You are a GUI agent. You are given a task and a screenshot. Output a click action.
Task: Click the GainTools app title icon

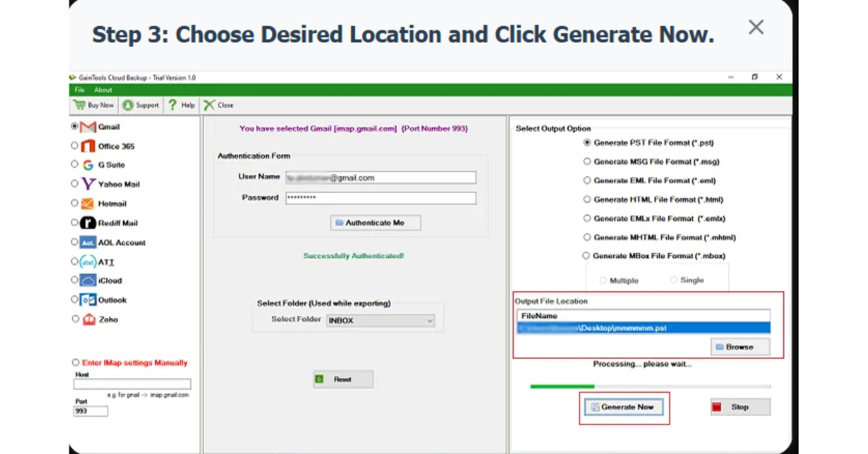(x=72, y=77)
